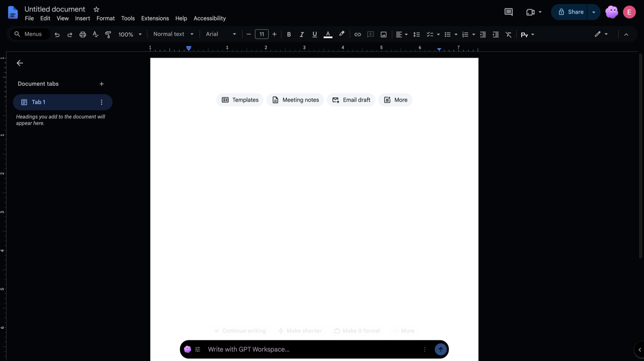Insert an image using toolbar icon
Screen dimensions: 644x361
(x=384, y=35)
